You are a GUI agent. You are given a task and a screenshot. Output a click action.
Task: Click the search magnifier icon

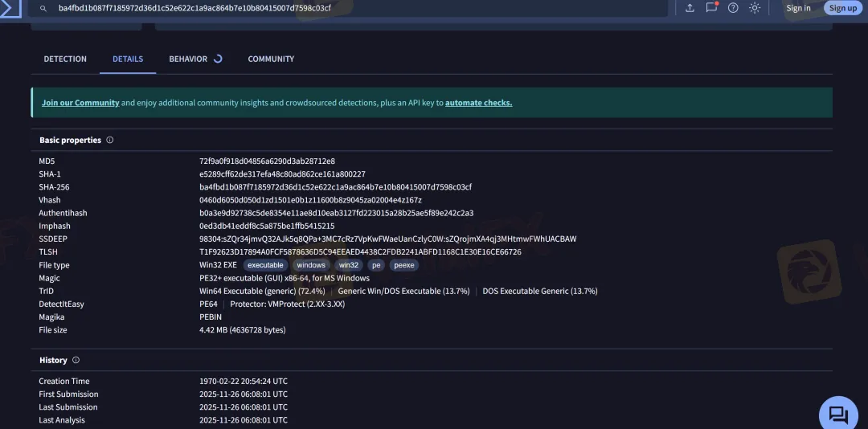coord(43,8)
